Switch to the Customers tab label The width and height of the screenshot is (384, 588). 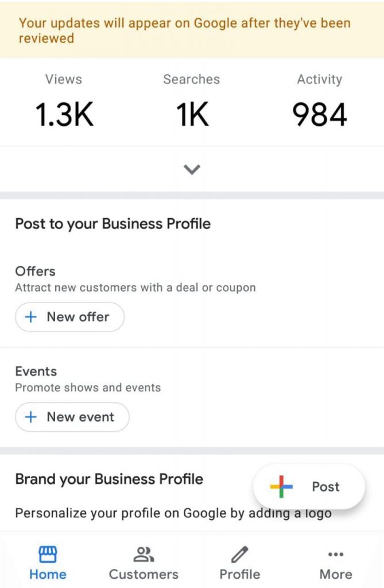point(143,574)
